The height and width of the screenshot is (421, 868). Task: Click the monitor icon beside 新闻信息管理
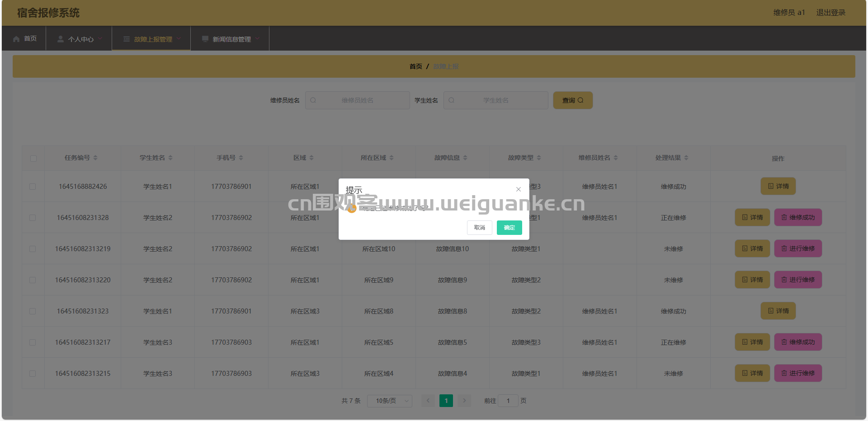(x=205, y=39)
